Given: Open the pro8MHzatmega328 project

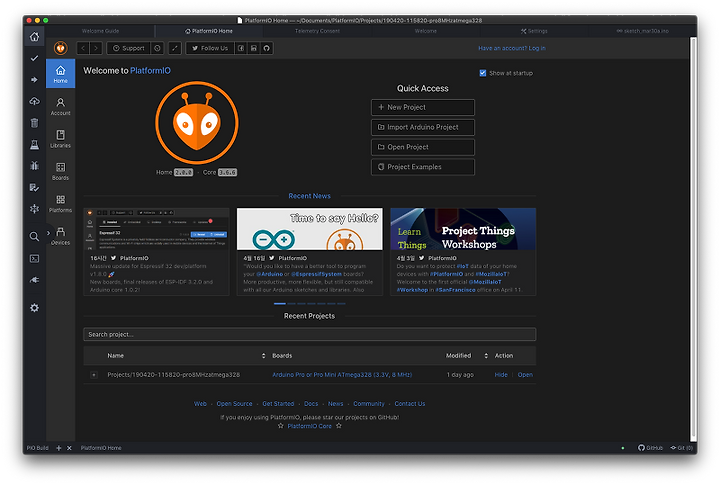Looking at the screenshot, I should tap(525, 375).
